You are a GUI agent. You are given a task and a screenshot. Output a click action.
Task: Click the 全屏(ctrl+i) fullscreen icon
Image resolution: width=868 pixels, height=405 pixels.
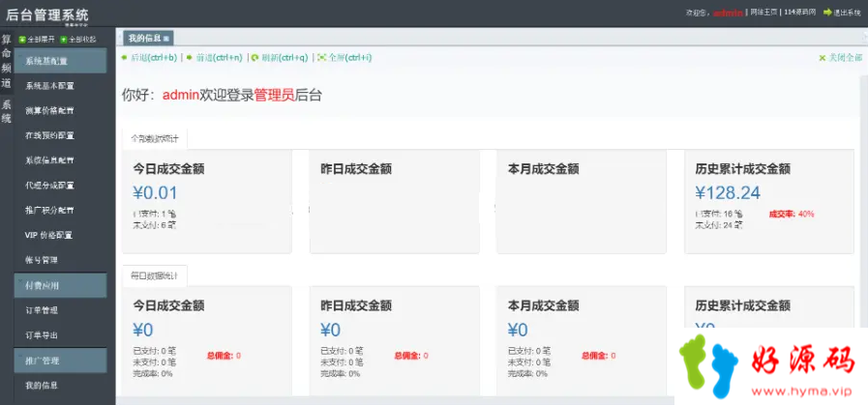point(321,58)
